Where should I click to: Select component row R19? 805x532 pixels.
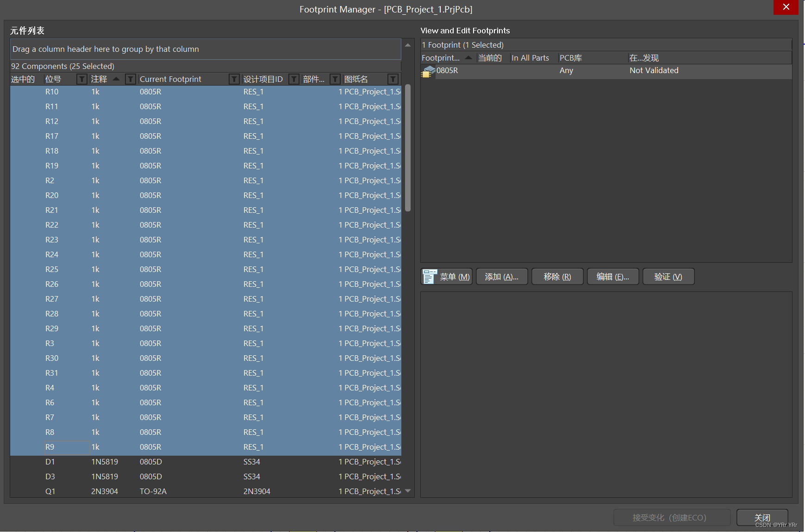point(206,166)
